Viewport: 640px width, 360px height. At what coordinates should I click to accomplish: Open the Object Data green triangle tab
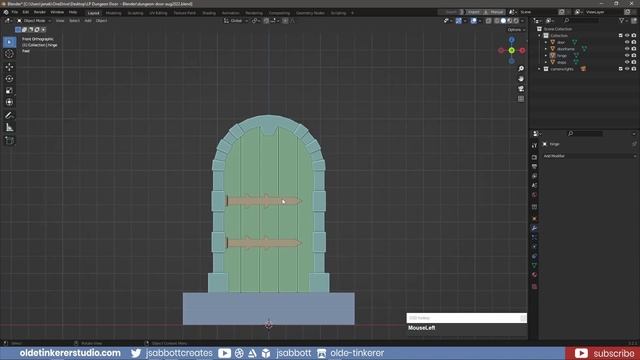[534, 266]
